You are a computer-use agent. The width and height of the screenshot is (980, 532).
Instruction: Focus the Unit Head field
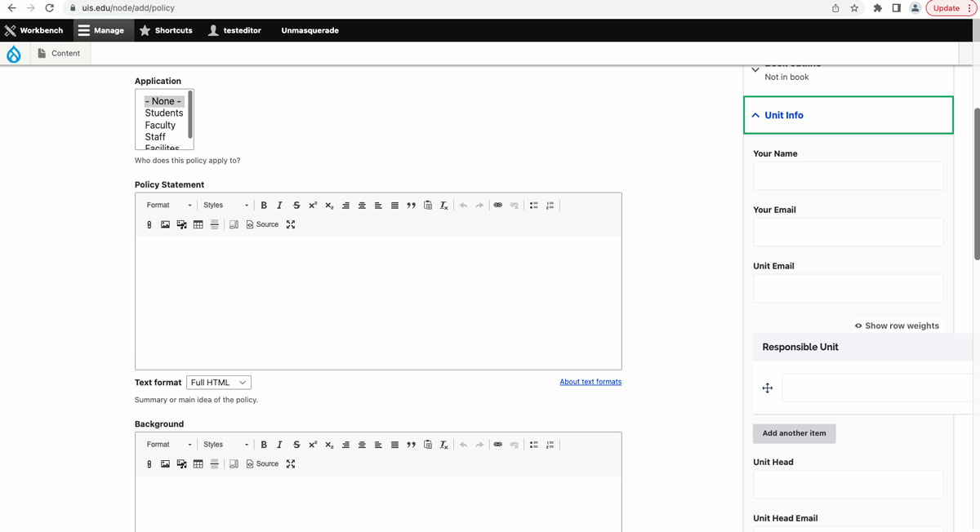click(x=849, y=484)
